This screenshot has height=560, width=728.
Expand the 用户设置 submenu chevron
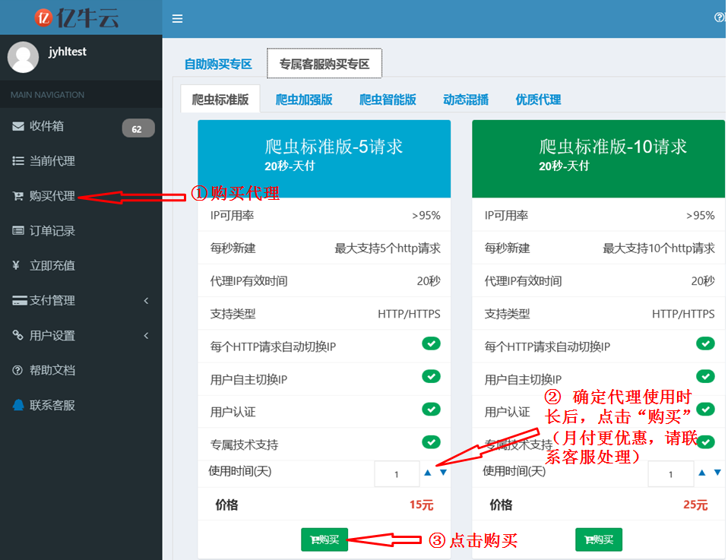[146, 335]
